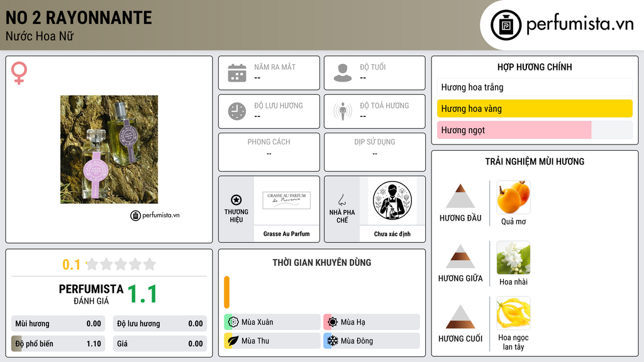Click the Hương cuối pyramid icon
This screenshot has height=362, width=644.
click(460, 317)
